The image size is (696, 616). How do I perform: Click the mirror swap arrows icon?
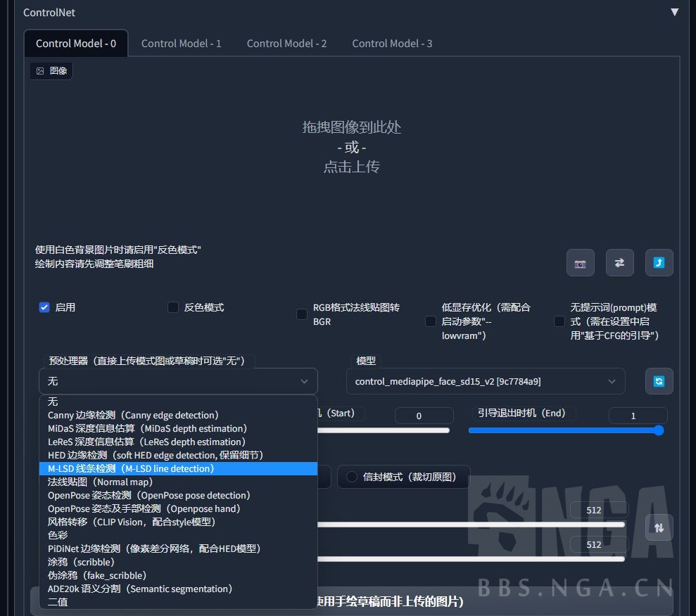(x=619, y=263)
